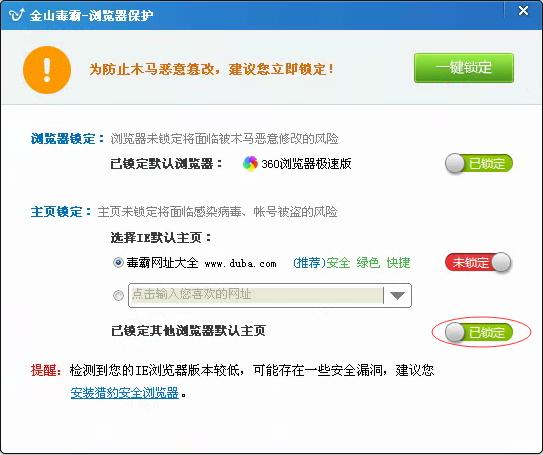Screen dimensions: 543x455
Task: Click the 点击输入您喜欢的网址 input field
Action: pos(257,295)
